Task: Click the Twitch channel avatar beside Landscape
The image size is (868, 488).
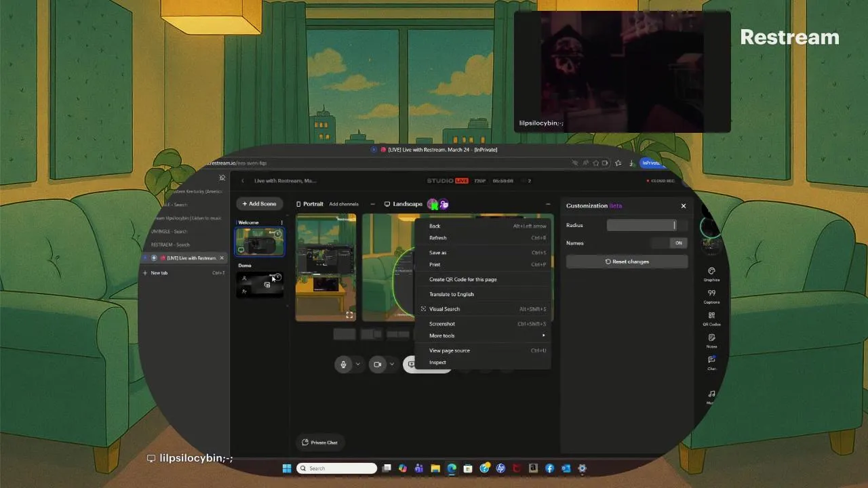Action: pyautogui.click(x=443, y=204)
